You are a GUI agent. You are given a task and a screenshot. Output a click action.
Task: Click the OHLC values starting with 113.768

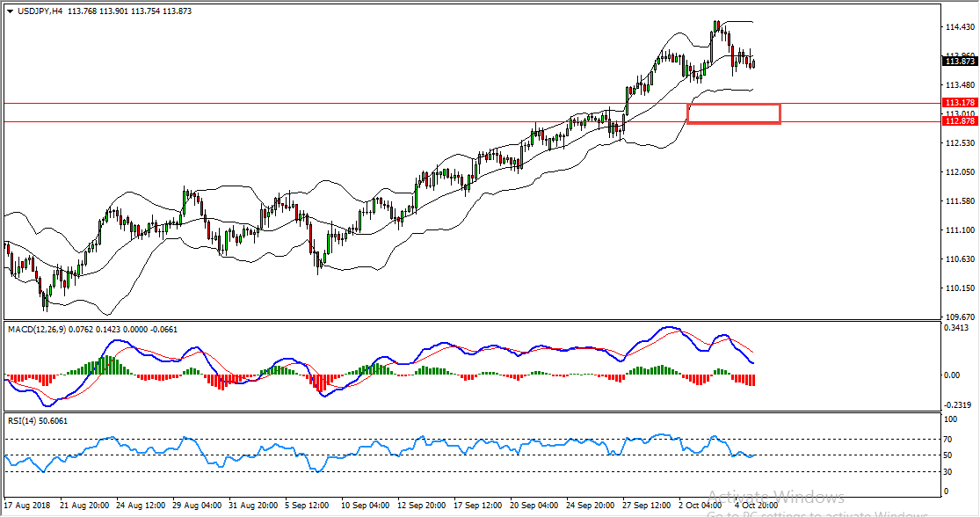(x=129, y=11)
